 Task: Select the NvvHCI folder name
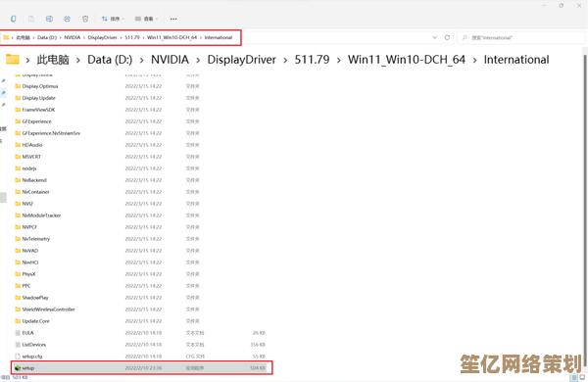30,263
